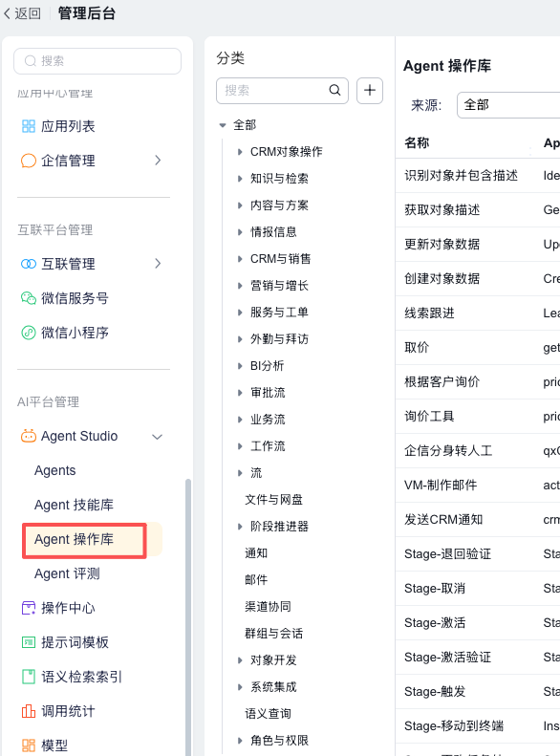
Task: Go back using the 返回 arrow
Action: pos(7,13)
